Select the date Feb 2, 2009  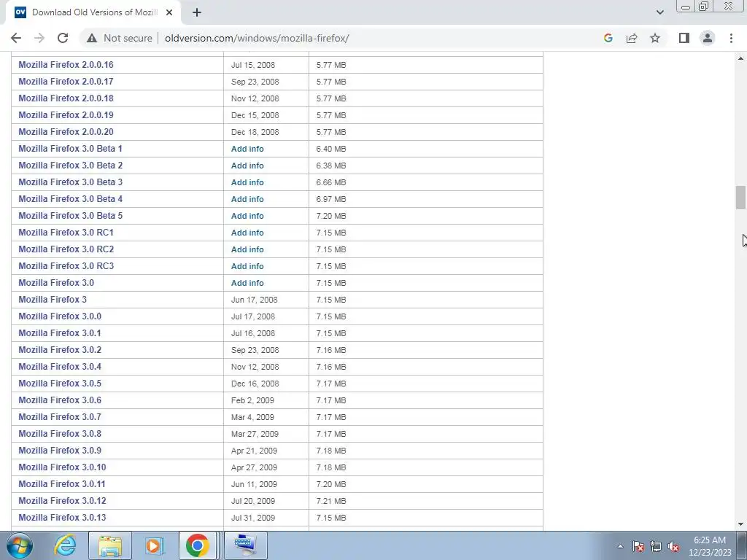[x=252, y=400]
